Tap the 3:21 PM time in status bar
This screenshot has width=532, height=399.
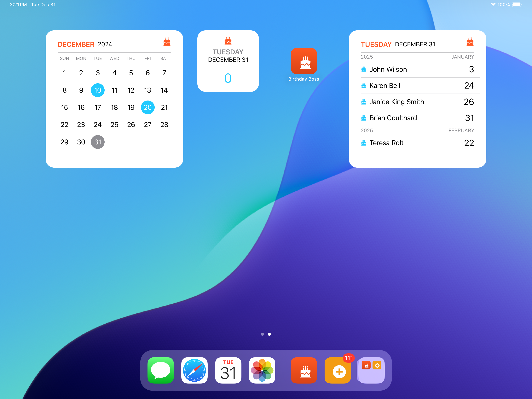18,5
